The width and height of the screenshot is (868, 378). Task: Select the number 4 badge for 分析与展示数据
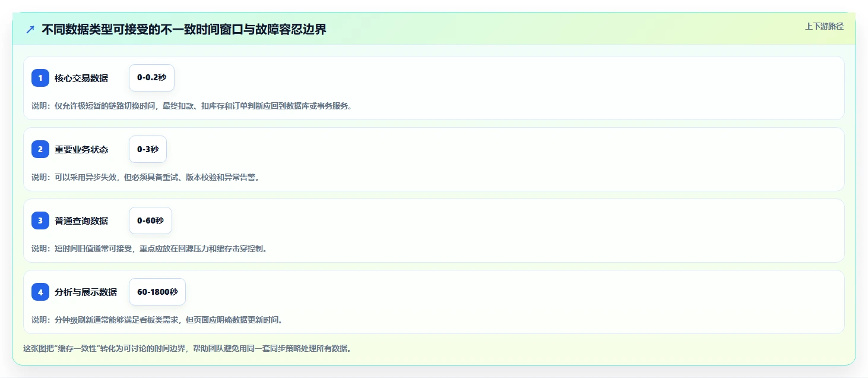click(40, 292)
